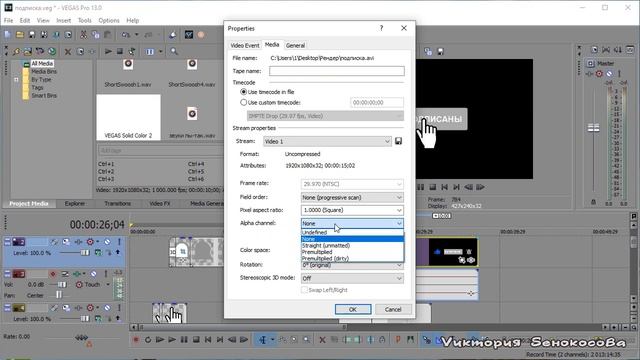
Task: Open project using folder icon
Action: pos(20,35)
